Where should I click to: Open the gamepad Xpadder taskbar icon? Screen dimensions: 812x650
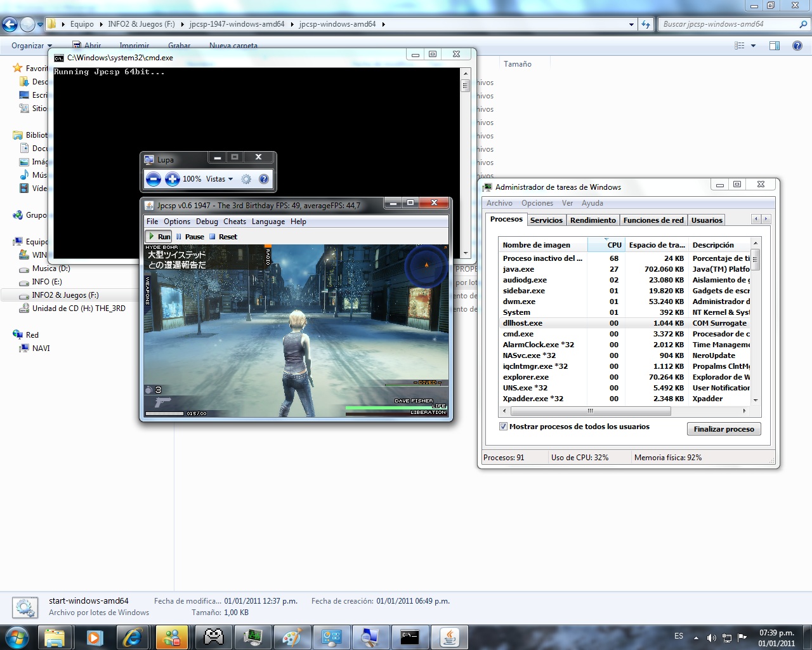coord(214,637)
